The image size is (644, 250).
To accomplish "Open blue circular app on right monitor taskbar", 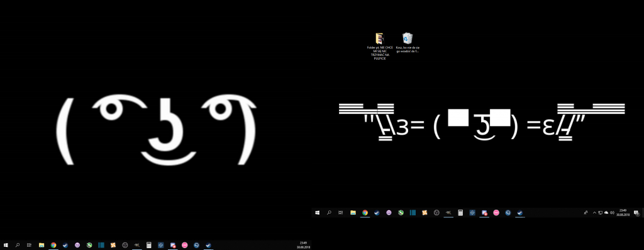I will 508,213.
